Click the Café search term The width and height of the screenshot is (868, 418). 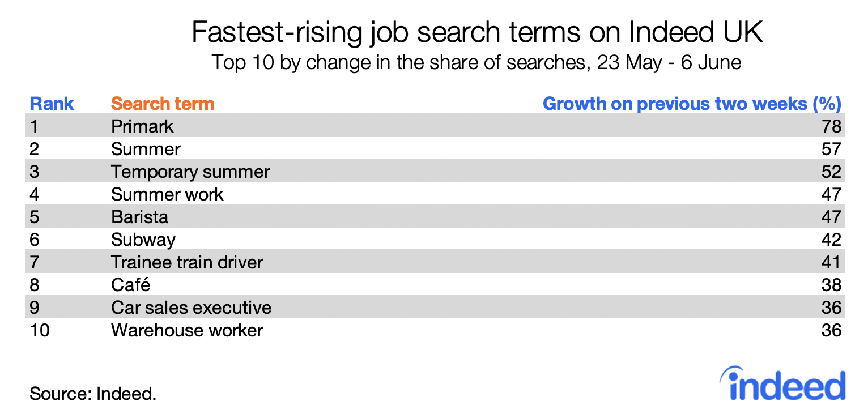tap(131, 285)
